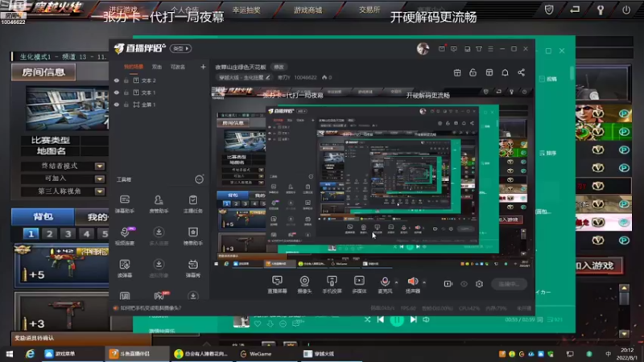Select the 背包 backpack tab in game
The image size is (644, 362).
point(43,216)
